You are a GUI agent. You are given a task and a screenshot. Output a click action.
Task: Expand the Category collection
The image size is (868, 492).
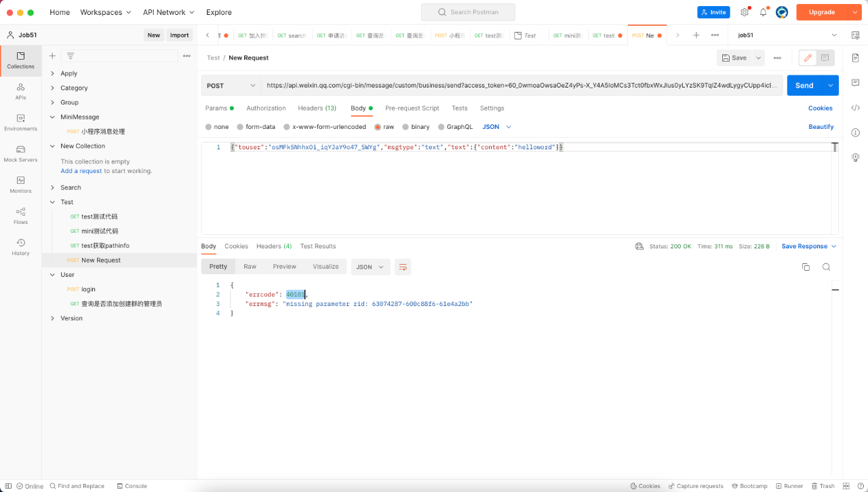pyautogui.click(x=53, y=88)
